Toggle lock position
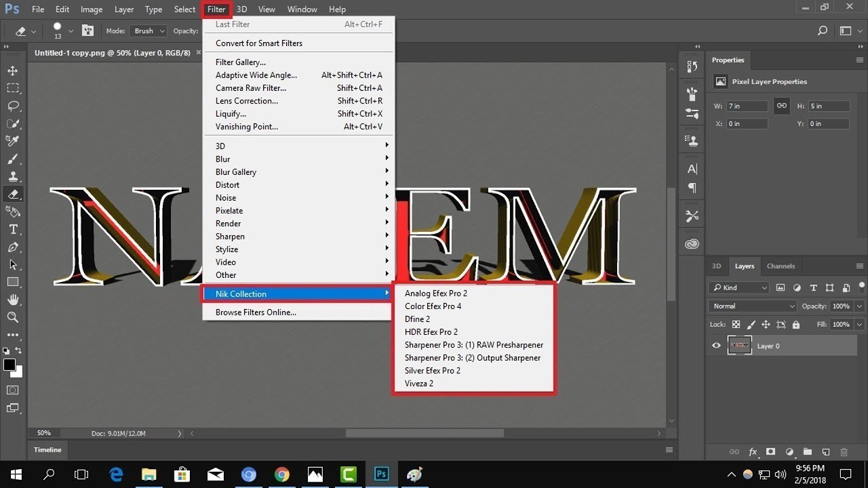The image size is (868, 488). click(766, 325)
